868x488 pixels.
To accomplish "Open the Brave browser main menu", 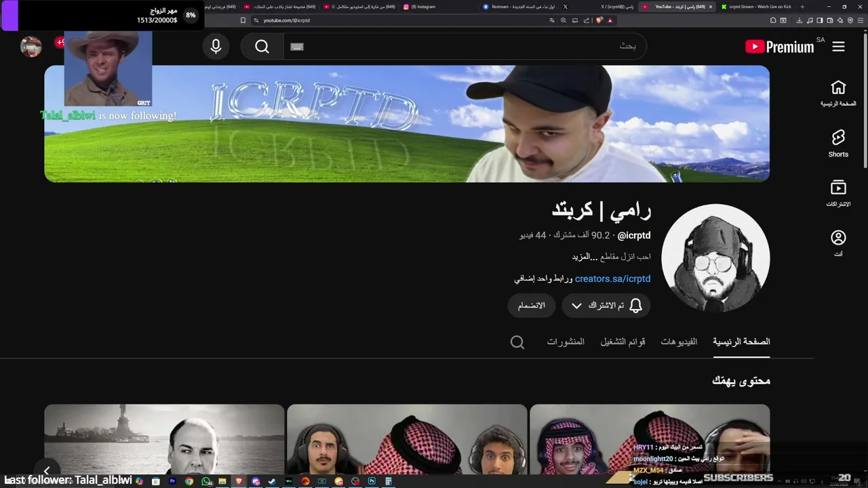I will point(860,20).
